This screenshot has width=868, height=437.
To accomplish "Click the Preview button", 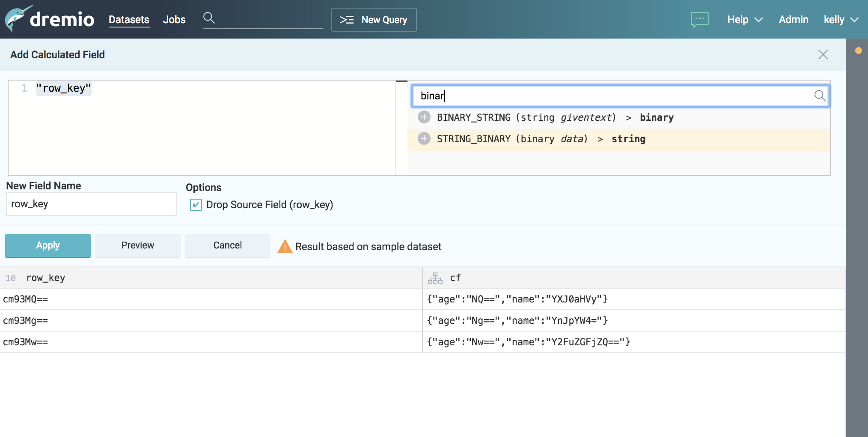I will (x=137, y=245).
